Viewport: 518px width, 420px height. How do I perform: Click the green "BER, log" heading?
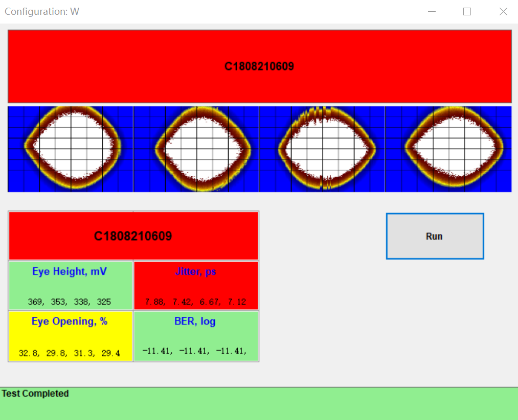tap(195, 322)
